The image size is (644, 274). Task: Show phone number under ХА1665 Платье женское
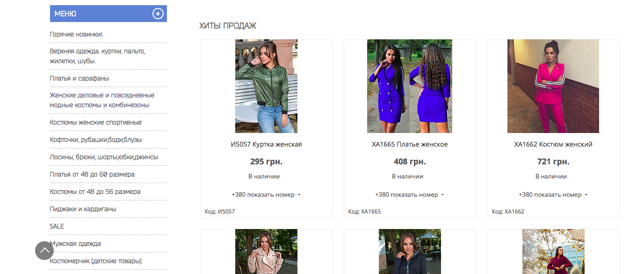click(x=409, y=195)
